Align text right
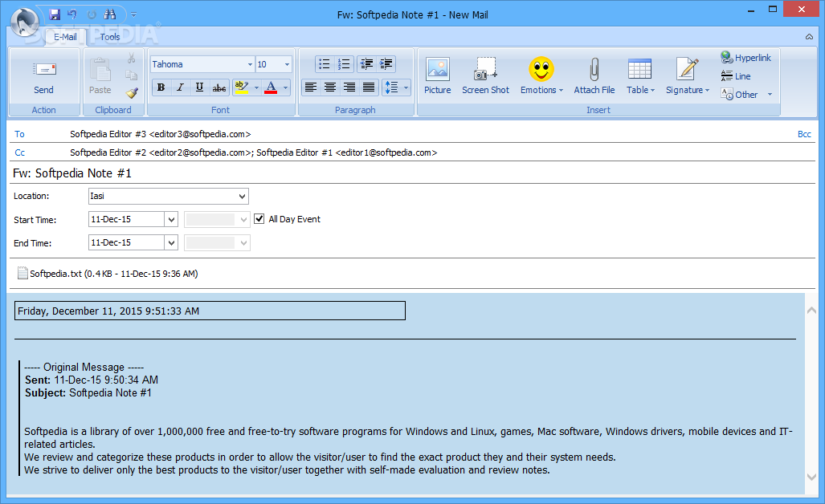 349,87
